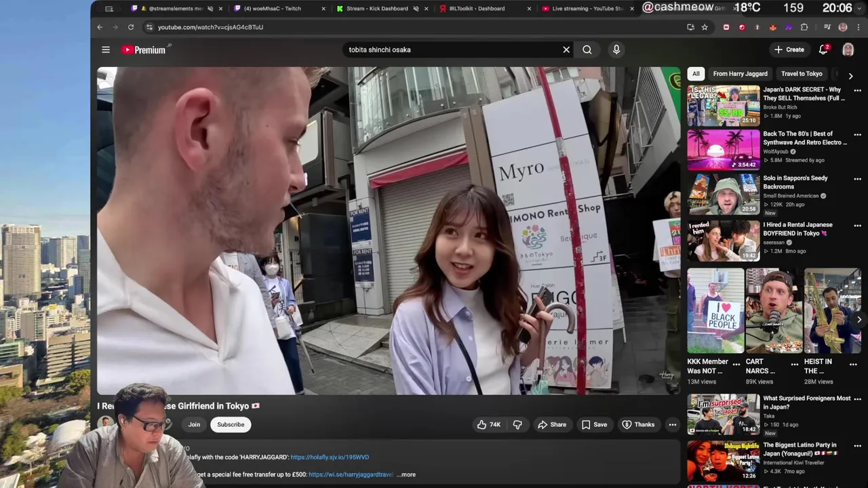This screenshot has height=488, width=868.
Task: Select 'Travel to Tokyo' filter chip
Action: 802,74
